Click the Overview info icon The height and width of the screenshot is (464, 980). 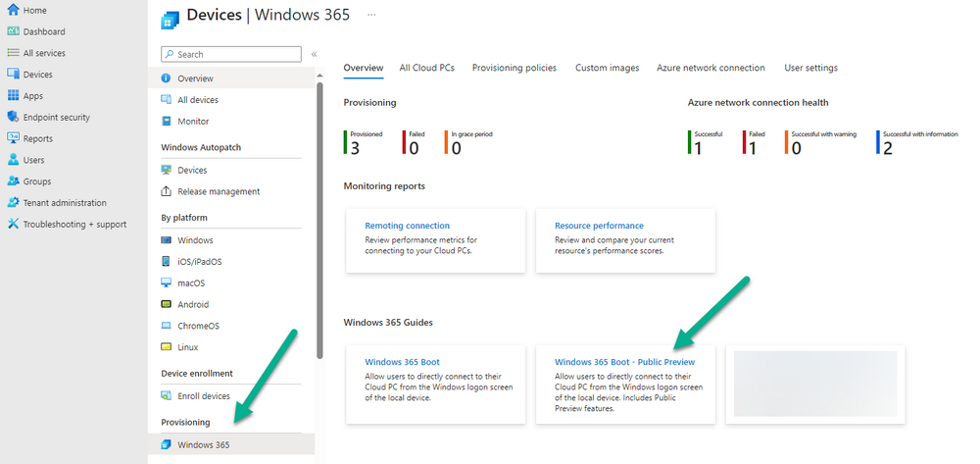(x=167, y=78)
